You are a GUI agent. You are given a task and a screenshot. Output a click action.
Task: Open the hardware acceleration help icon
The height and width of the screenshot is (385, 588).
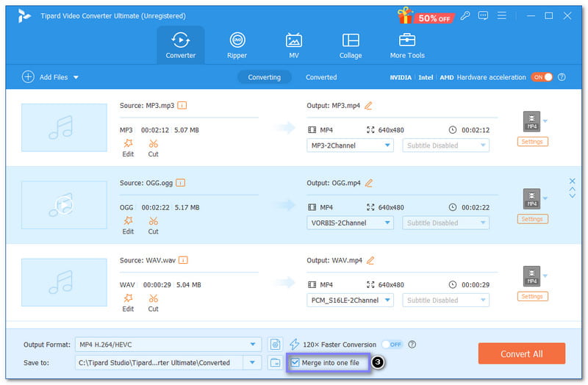tap(562, 77)
